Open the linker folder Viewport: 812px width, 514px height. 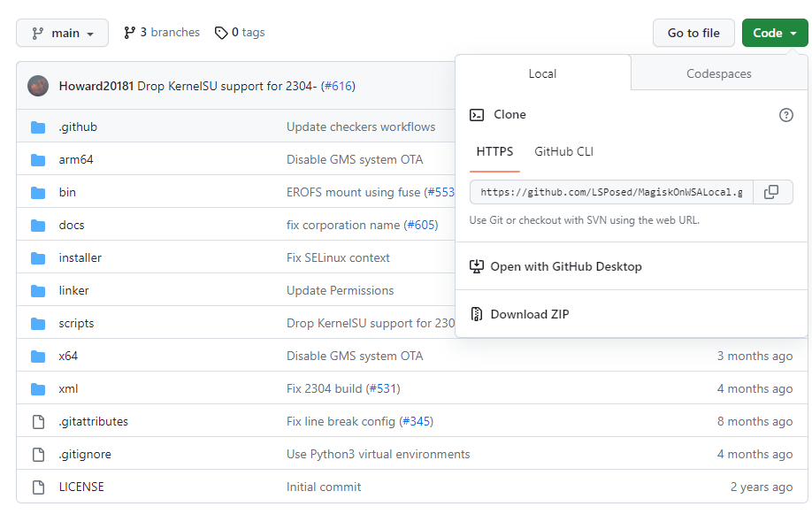coord(74,290)
